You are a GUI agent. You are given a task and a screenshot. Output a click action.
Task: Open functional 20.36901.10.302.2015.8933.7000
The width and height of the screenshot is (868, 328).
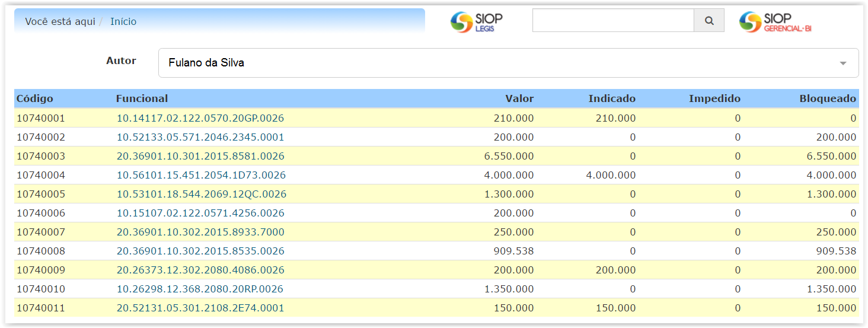point(200,232)
